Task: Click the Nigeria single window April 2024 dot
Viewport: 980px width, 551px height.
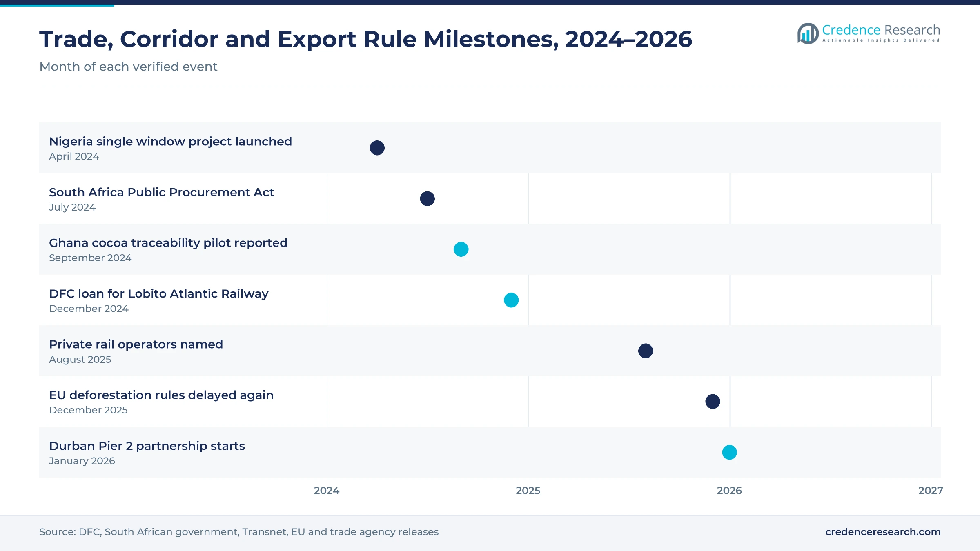Action: pyautogui.click(x=377, y=148)
